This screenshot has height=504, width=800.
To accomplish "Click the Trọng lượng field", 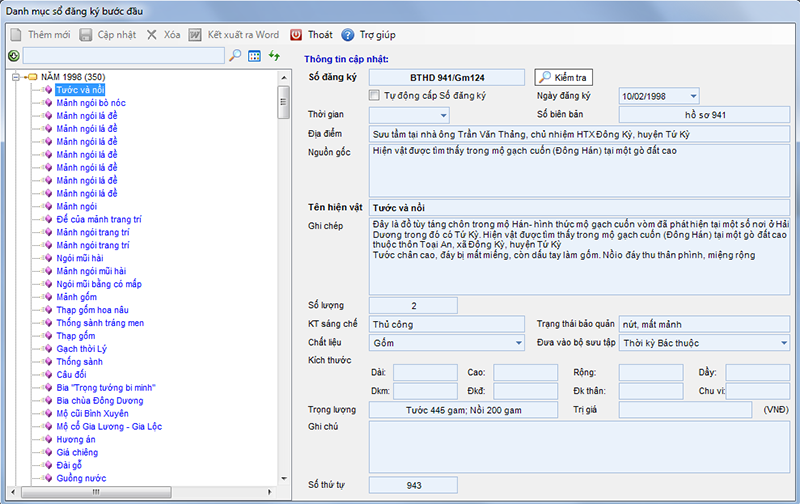I will 463,410.
